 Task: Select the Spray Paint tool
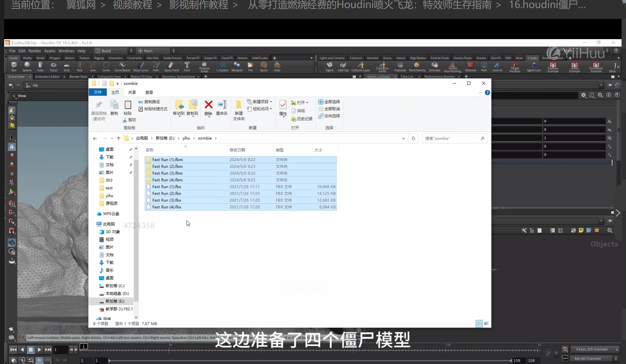(171, 66)
